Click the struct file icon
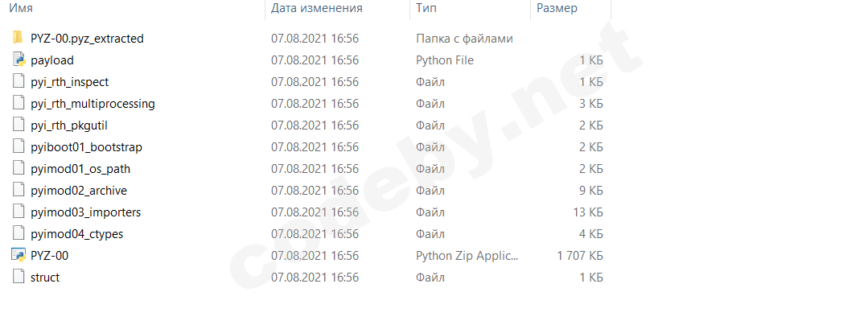 (19, 277)
